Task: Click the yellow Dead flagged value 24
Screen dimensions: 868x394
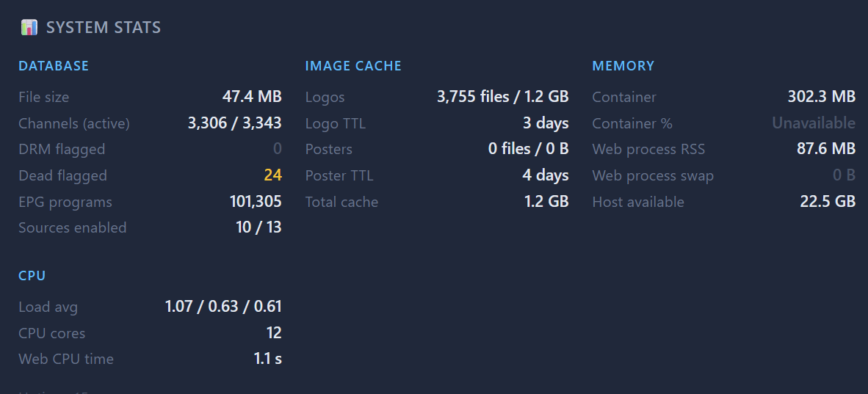Action: tap(272, 175)
